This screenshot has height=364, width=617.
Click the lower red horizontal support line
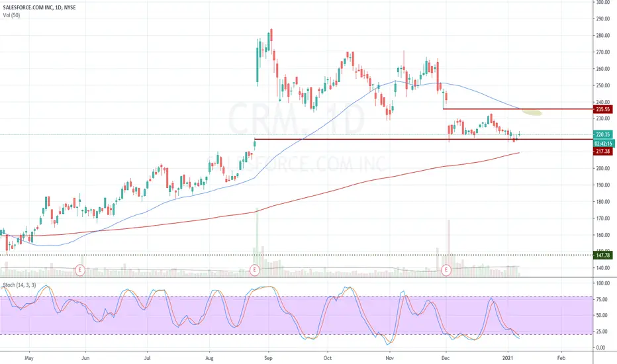pyautogui.click(x=424, y=139)
